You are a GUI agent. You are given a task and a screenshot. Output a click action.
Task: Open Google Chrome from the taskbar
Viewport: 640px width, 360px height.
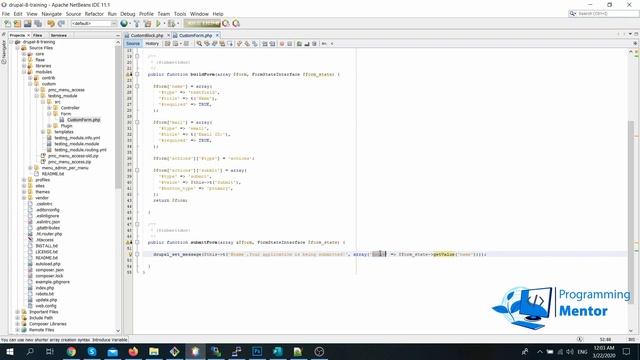coord(71,351)
